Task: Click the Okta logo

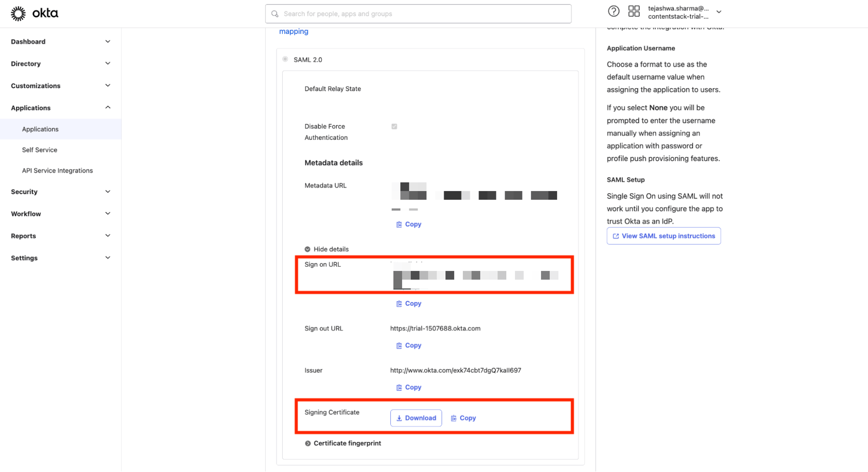Action: tap(34, 14)
